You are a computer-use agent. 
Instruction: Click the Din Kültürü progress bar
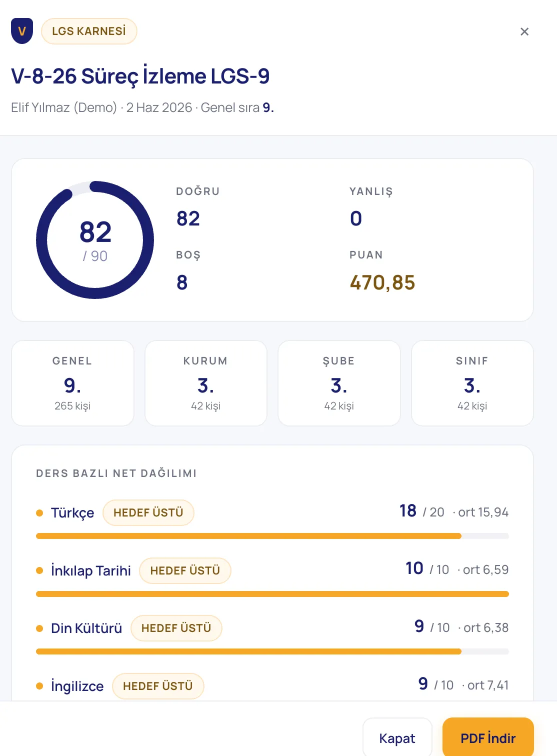tap(272, 651)
